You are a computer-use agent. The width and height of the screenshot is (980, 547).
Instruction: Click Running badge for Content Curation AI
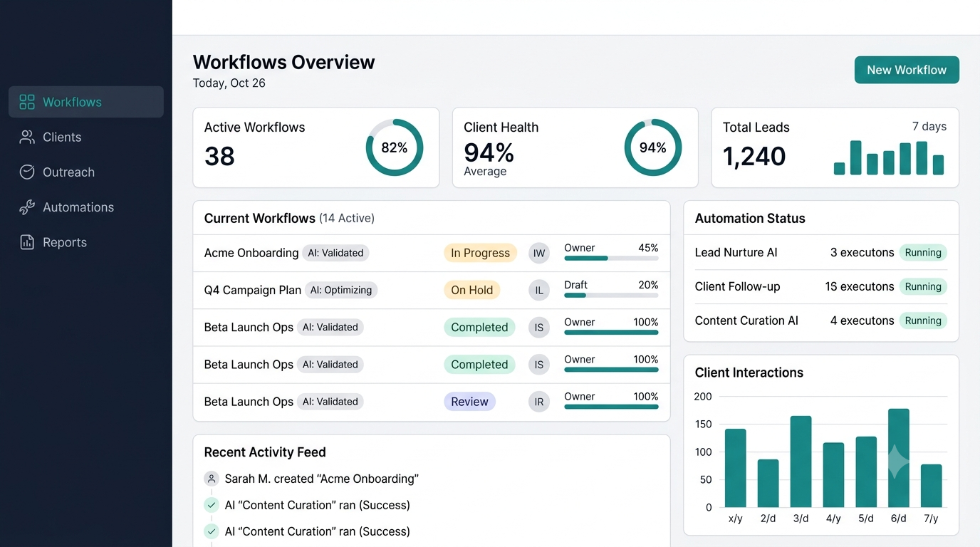pyautogui.click(x=923, y=321)
